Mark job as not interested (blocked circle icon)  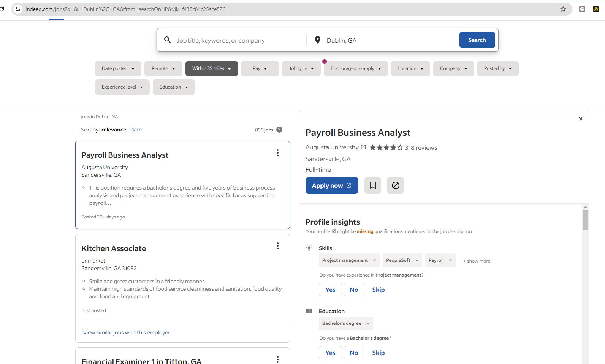395,185
